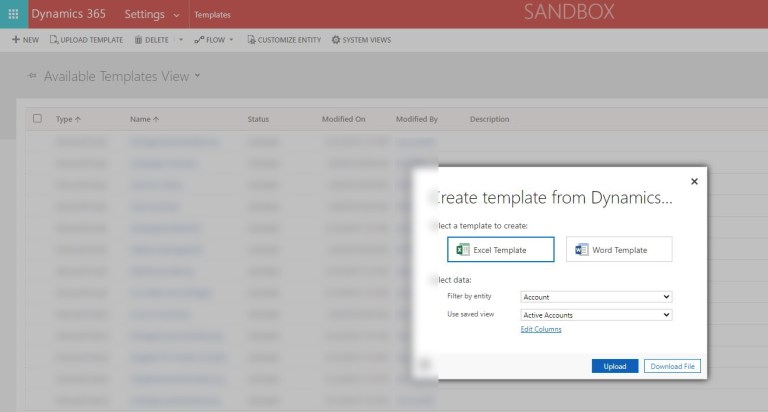768x412 pixels.
Task: Sort by Modified On column header
Action: (x=343, y=119)
